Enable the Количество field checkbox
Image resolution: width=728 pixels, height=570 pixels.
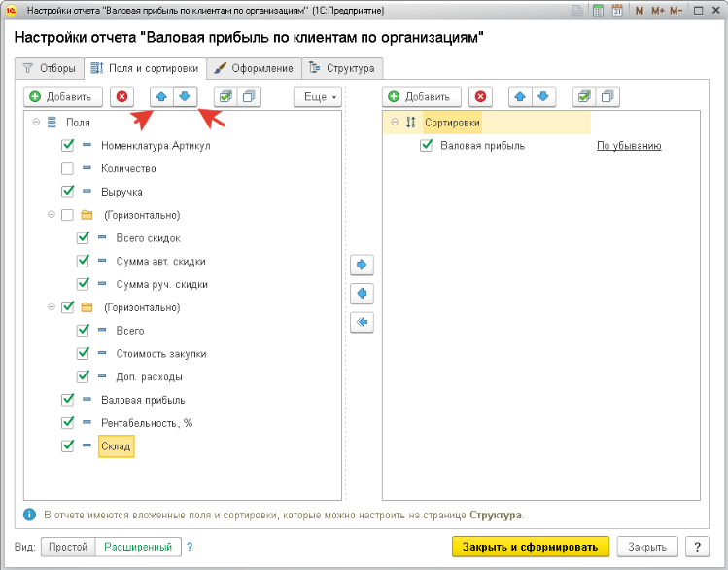pos(67,169)
